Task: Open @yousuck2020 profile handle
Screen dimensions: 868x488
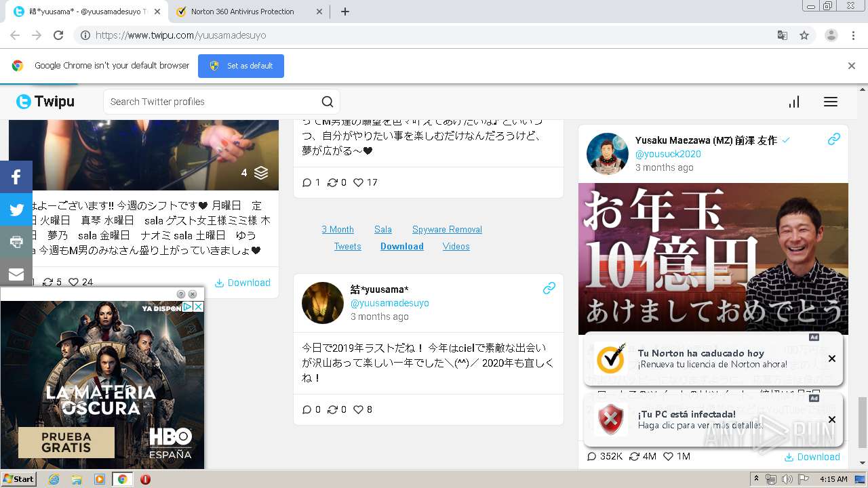Action: coord(668,154)
